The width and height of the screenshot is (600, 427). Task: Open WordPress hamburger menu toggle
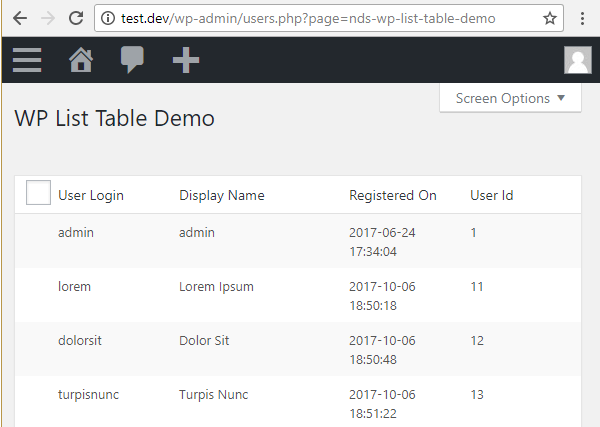click(27, 60)
